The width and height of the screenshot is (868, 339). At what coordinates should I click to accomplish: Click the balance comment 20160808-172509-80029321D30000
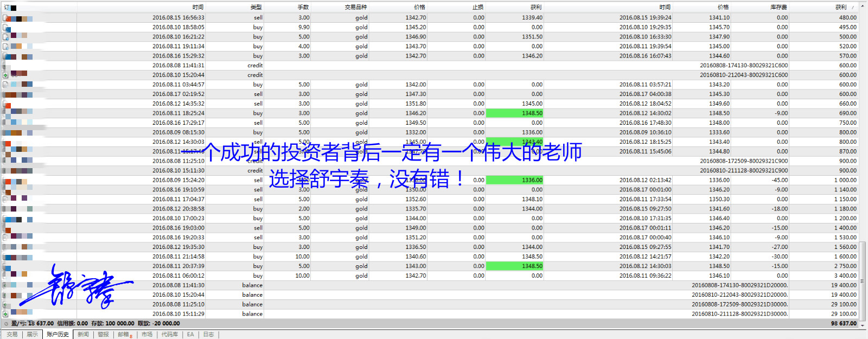pyautogui.click(x=740, y=305)
